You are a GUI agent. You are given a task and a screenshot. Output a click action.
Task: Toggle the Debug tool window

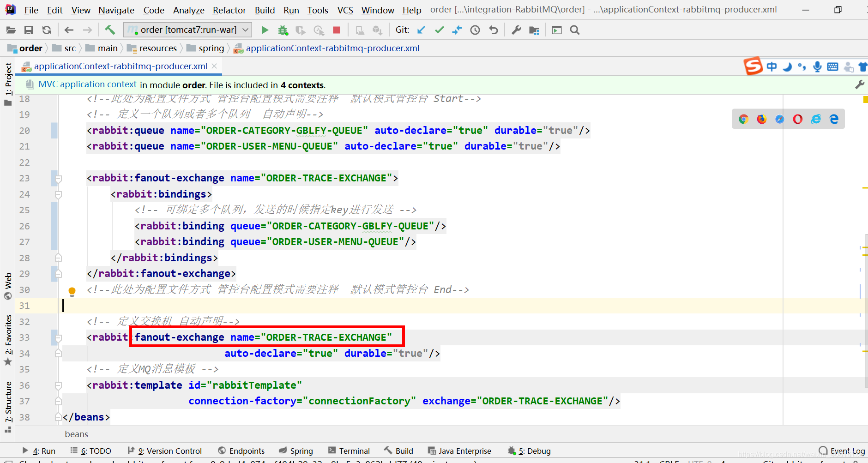[529, 451]
